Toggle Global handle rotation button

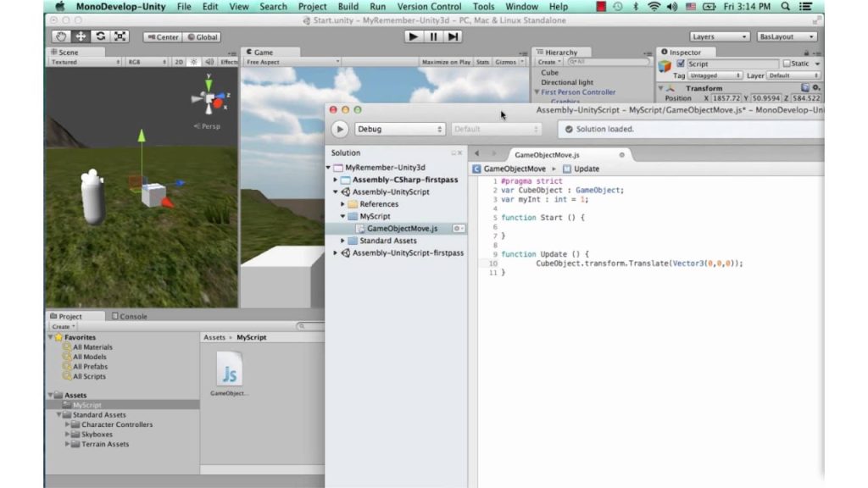click(203, 37)
